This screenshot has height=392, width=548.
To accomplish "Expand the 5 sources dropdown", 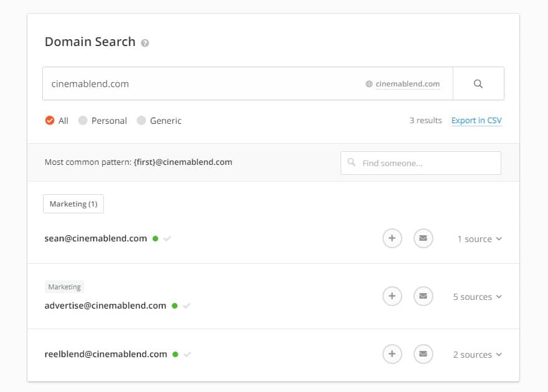I will [478, 297].
